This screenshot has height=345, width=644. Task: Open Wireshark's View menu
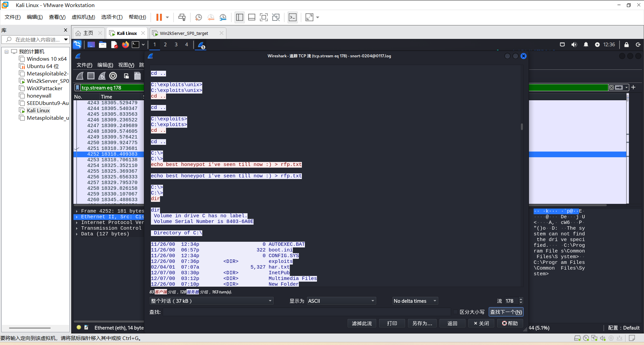(126, 65)
